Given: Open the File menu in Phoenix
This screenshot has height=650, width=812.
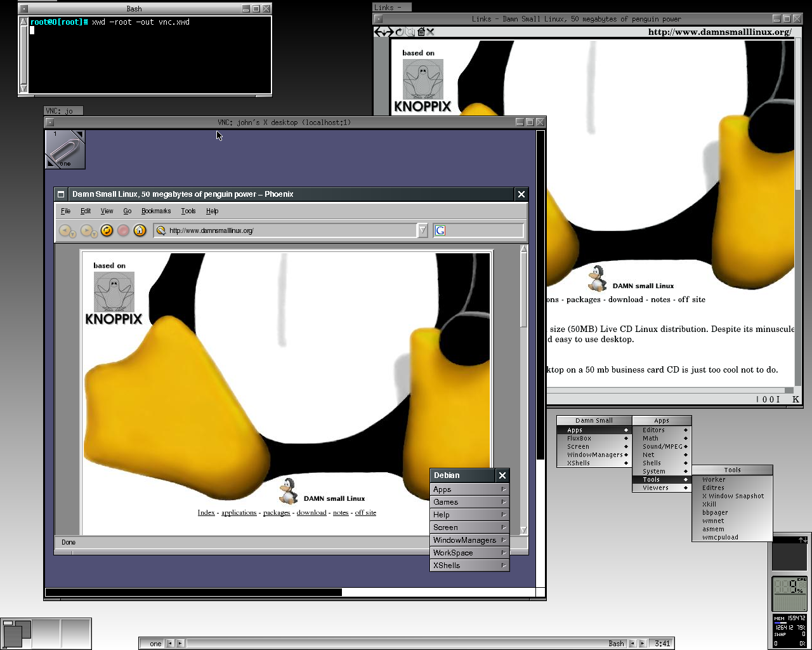Looking at the screenshot, I should (x=65, y=211).
